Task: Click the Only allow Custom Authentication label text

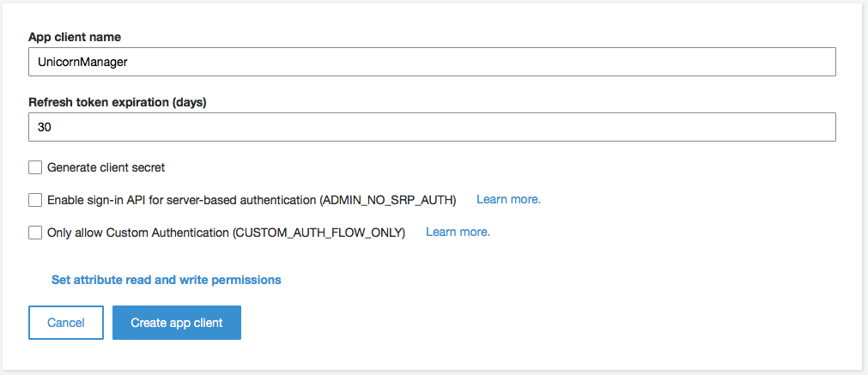Action: [139, 233]
